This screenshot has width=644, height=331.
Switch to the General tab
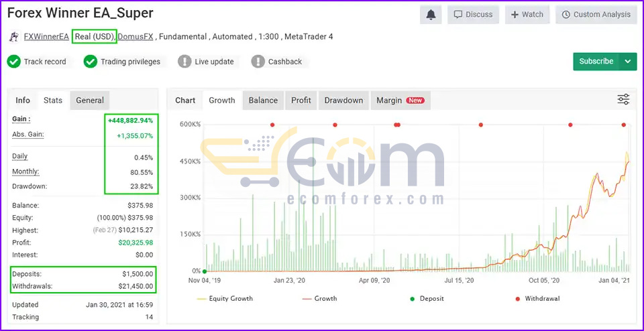click(x=90, y=101)
